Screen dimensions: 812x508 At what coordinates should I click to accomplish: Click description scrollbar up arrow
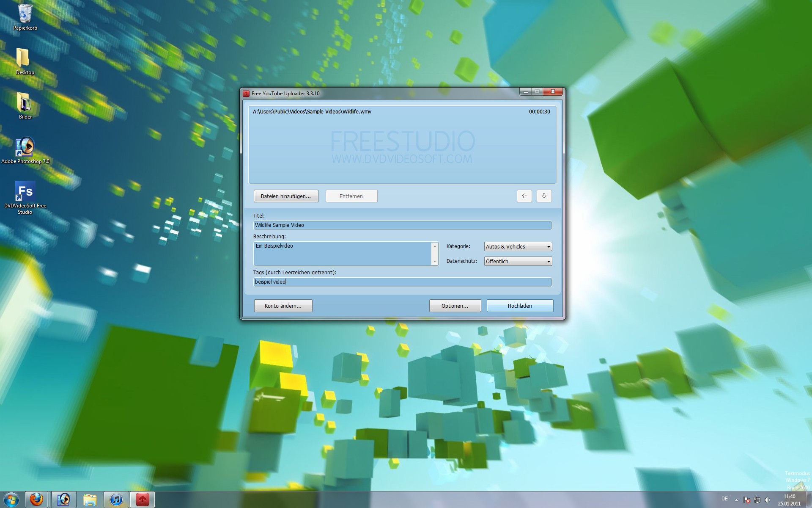pyautogui.click(x=435, y=246)
